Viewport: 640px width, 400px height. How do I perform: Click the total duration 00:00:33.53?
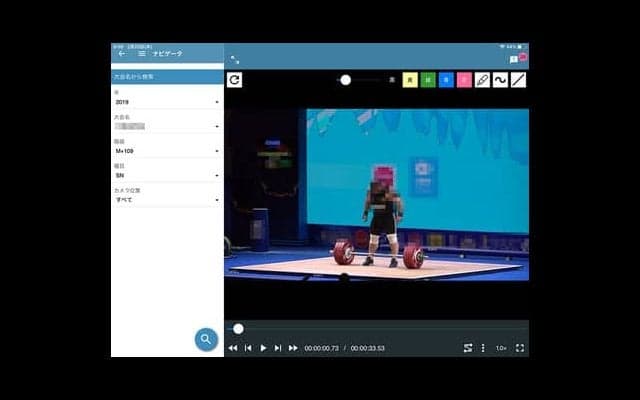pyautogui.click(x=368, y=349)
